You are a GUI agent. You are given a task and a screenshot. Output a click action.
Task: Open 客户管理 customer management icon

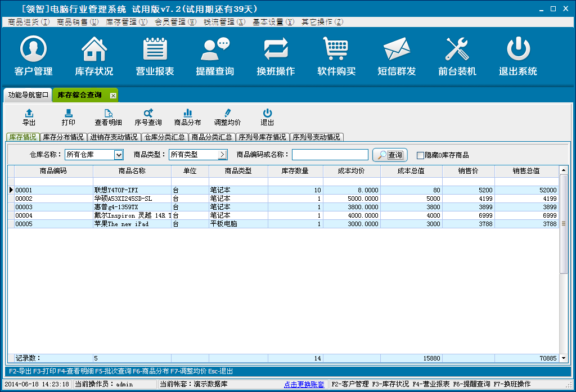(33, 49)
